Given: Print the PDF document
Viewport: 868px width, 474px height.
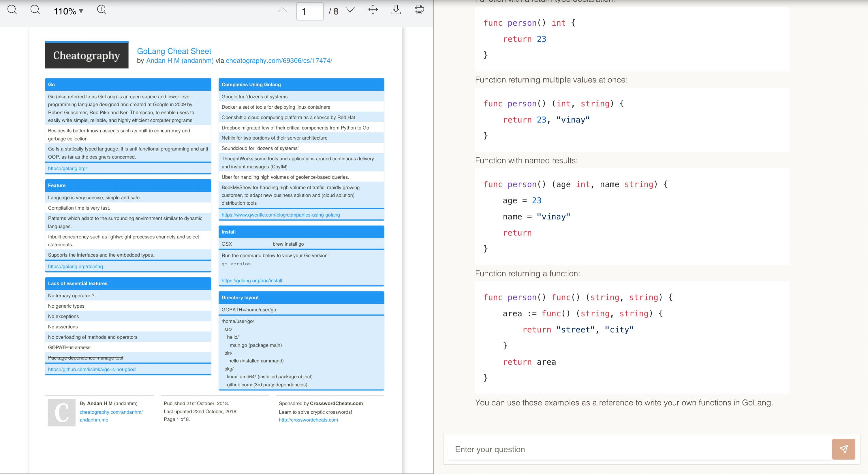Looking at the screenshot, I should (x=419, y=10).
